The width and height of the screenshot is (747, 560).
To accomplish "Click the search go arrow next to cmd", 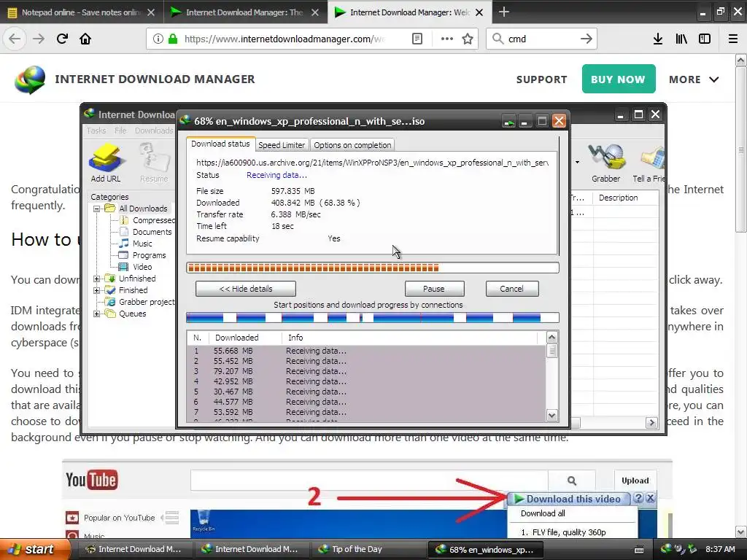I will click(587, 39).
